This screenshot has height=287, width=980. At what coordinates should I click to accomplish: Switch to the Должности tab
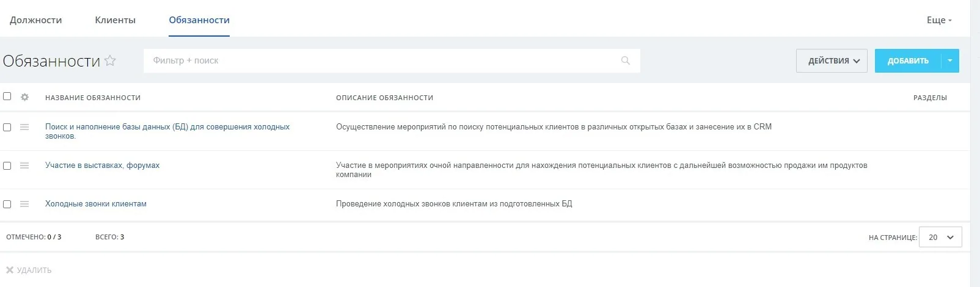[x=35, y=20]
